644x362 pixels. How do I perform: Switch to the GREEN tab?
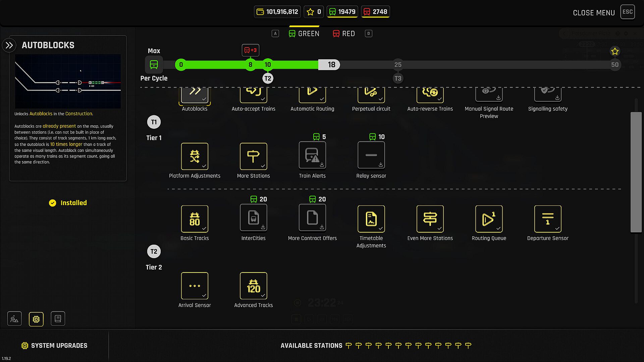pos(304,34)
